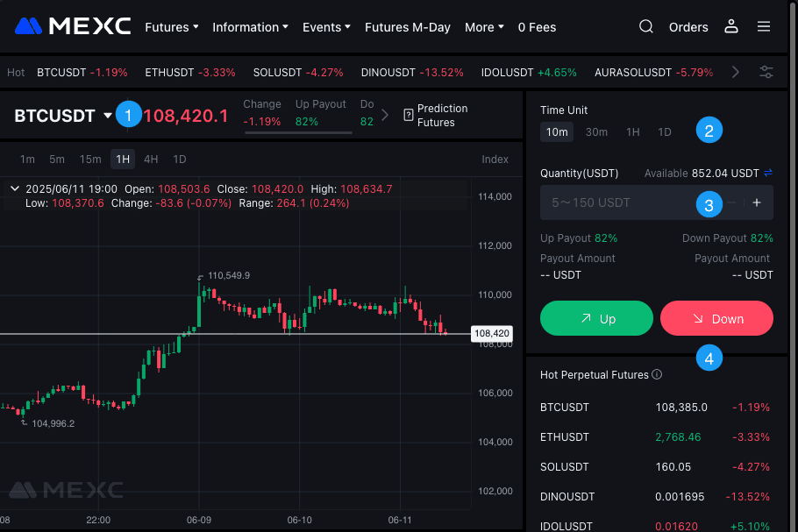The height and width of the screenshot is (532, 798).
Task: Increase quantity with plus icon
Action: click(x=757, y=202)
